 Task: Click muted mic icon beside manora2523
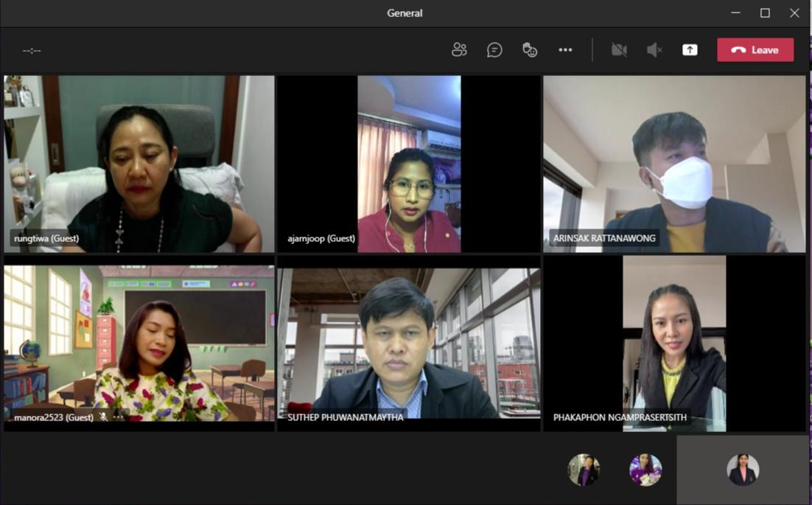point(104,417)
